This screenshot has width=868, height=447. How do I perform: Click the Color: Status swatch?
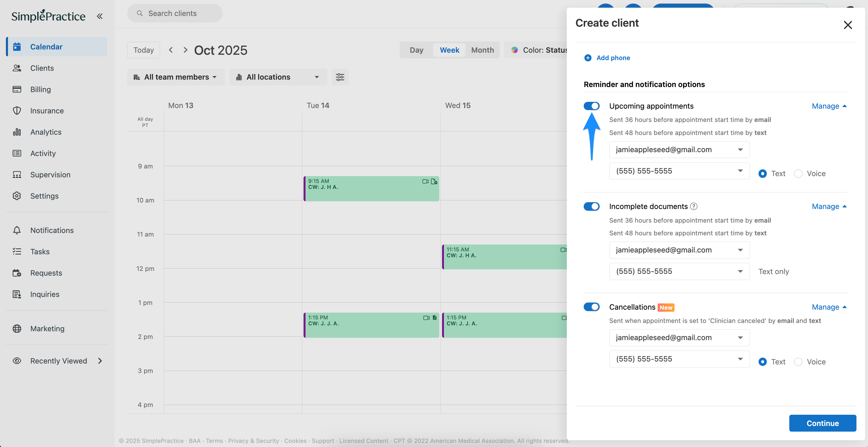(x=514, y=50)
